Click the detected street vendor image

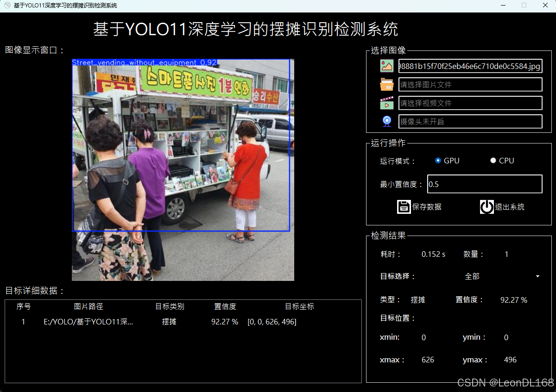tap(183, 170)
